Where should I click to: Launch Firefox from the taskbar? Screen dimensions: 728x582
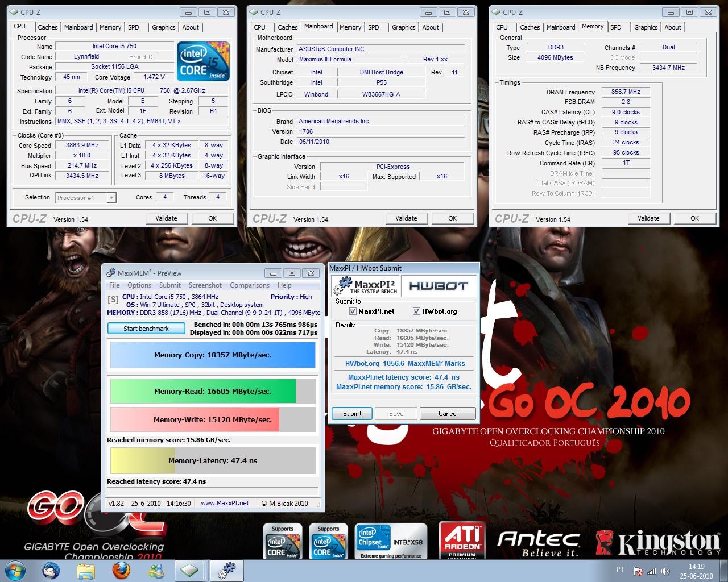tap(120, 570)
